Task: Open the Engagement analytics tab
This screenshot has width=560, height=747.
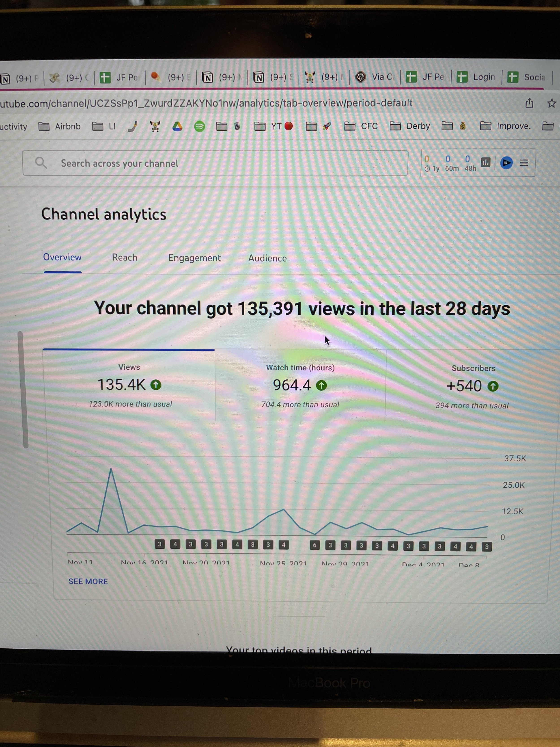Action: point(194,258)
